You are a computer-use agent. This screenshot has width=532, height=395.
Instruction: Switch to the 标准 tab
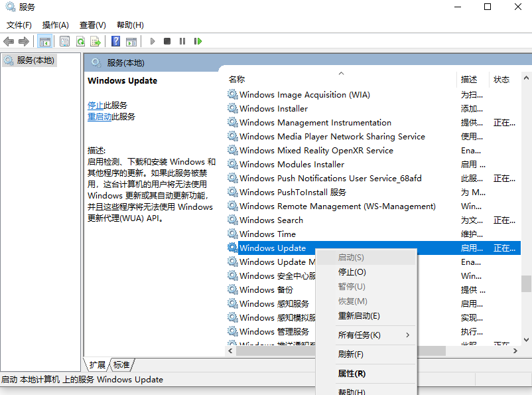pos(121,365)
